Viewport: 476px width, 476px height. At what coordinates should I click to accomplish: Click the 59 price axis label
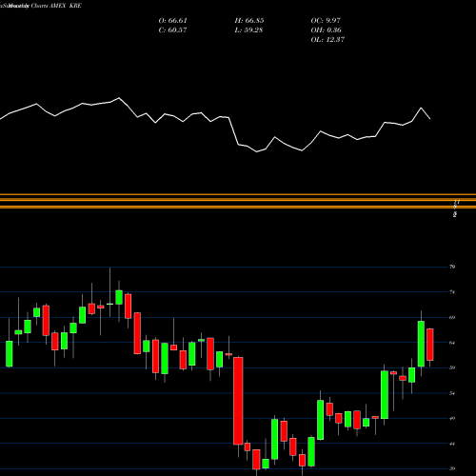pos(452,367)
